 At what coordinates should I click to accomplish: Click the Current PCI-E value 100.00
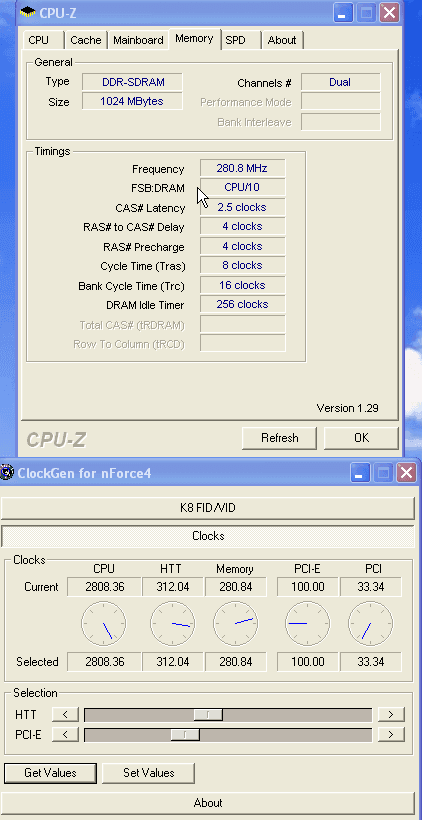click(307, 587)
